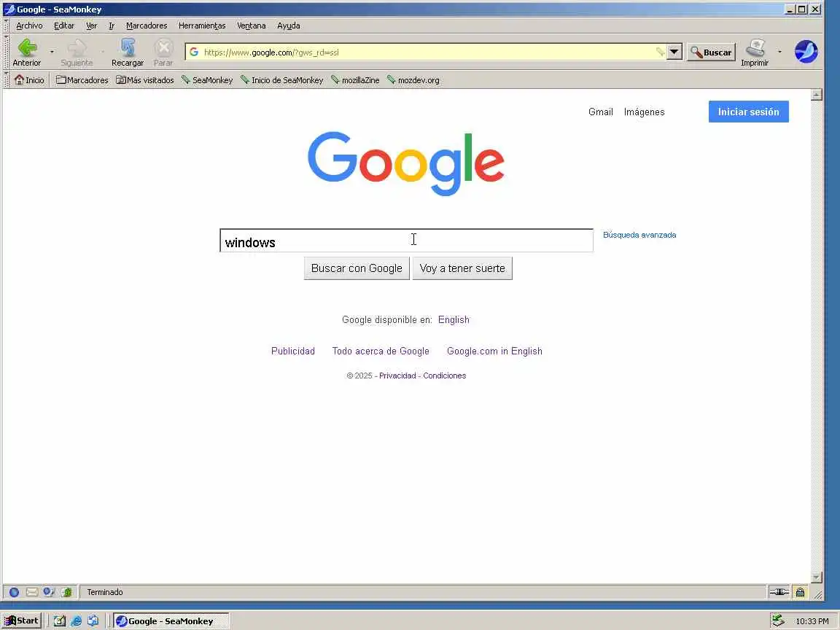
Task: Open the Ver menu
Action: click(x=92, y=26)
